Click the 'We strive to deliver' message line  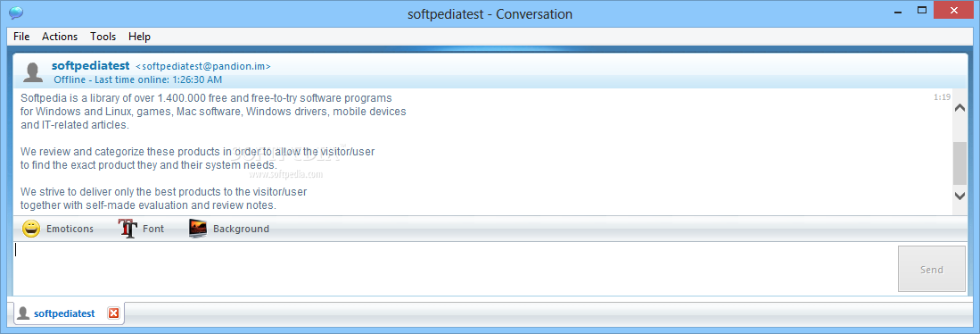click(164, 191)
